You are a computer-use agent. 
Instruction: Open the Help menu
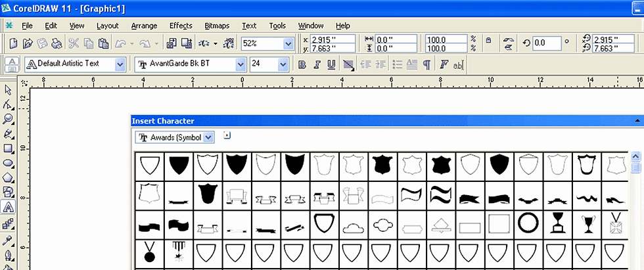pyautogui.click(x=343, y=26)
